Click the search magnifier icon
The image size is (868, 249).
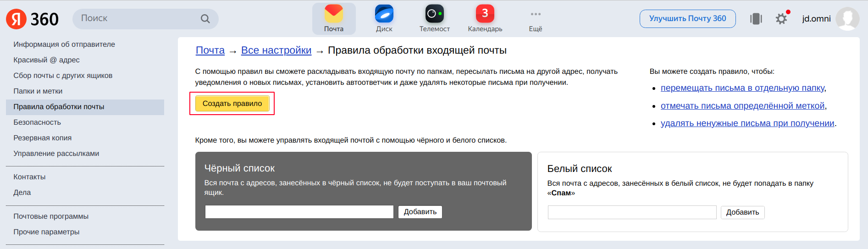(205, 19)
